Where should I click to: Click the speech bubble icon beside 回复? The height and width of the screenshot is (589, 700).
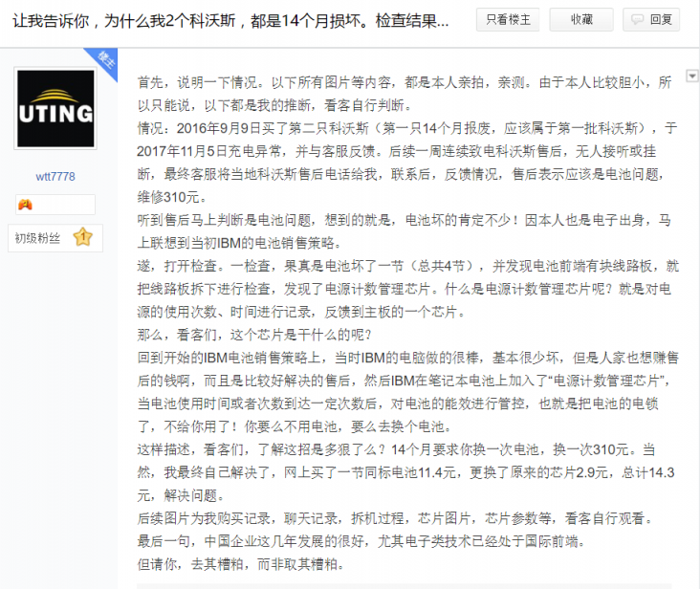[637, 20]
